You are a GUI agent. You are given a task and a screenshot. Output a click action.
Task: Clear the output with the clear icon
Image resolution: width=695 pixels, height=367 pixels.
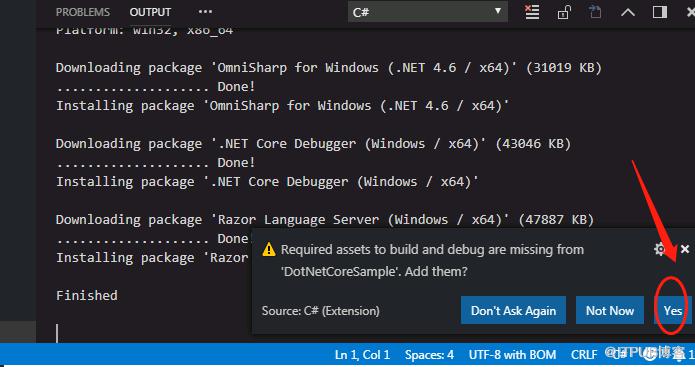click(x=532, y=12)
